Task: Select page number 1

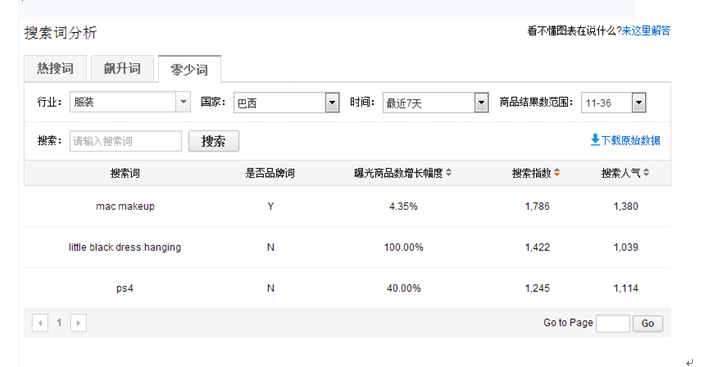Action: click(59, 323)
